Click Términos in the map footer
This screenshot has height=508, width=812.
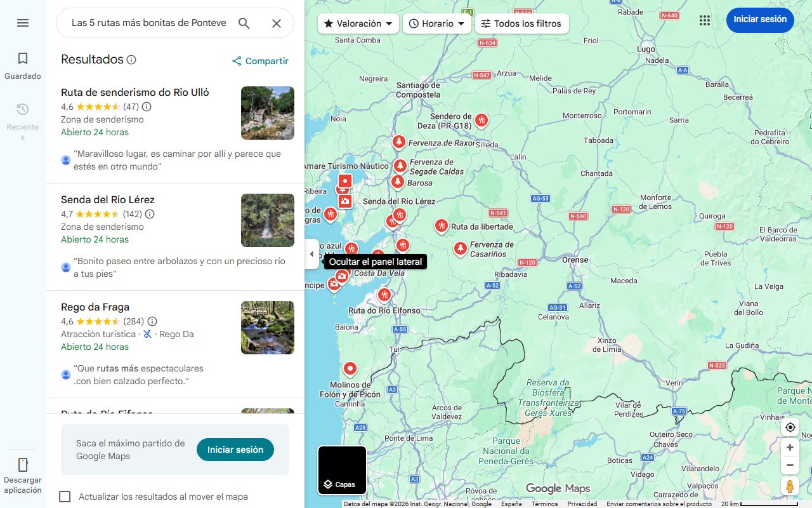[x=544, y=503]
